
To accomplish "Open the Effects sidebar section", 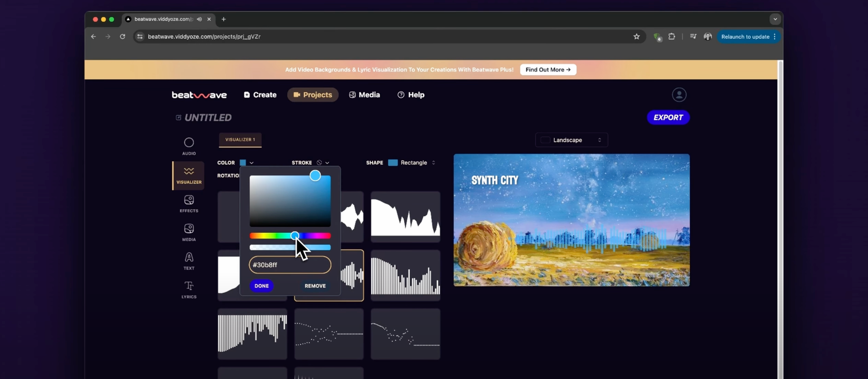I will [x=189, y=204].
